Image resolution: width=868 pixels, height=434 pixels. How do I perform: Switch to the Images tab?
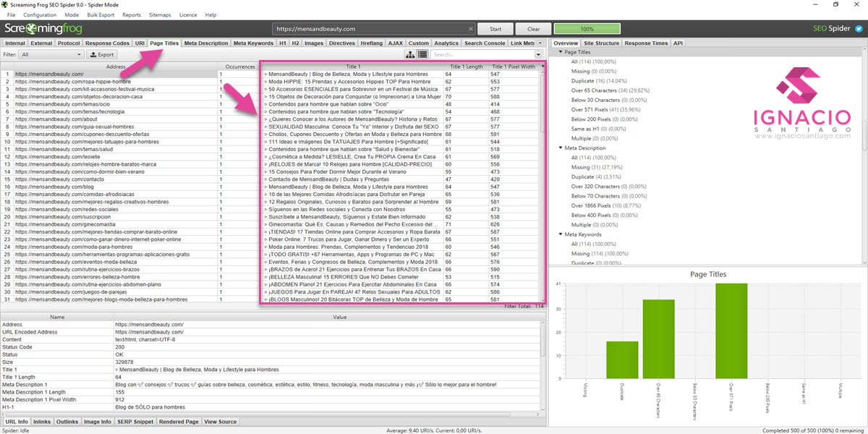coord(314,43)
